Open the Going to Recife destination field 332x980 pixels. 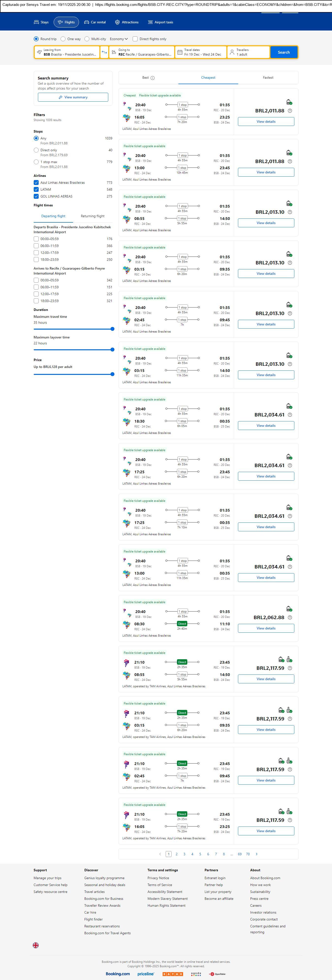[x=142, y=52]
